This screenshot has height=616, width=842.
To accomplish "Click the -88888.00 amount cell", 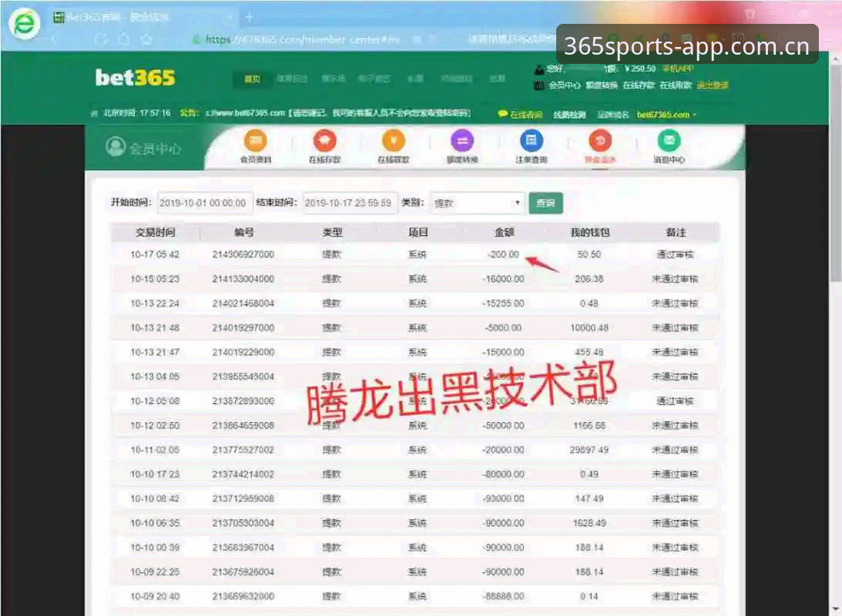I will [x=504, y=596].
